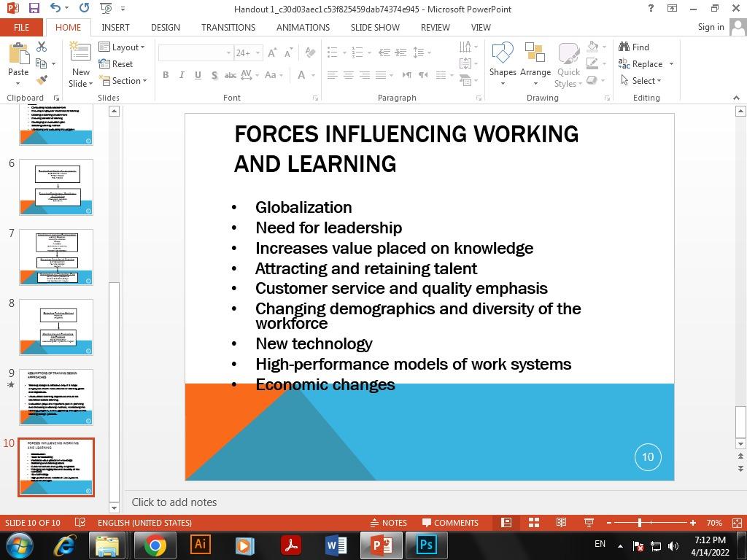Collapse the ribbon
Image resolution: width=747 pixels, height=560 pixels.
[736, 98]
